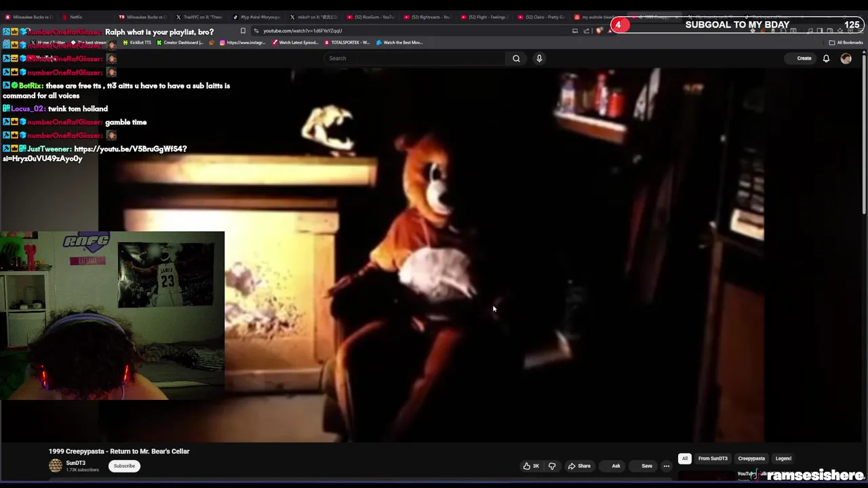Click in the YouTube search field
Image resolution: width=868 pixels, height=488 pixels.
point(415,58)
